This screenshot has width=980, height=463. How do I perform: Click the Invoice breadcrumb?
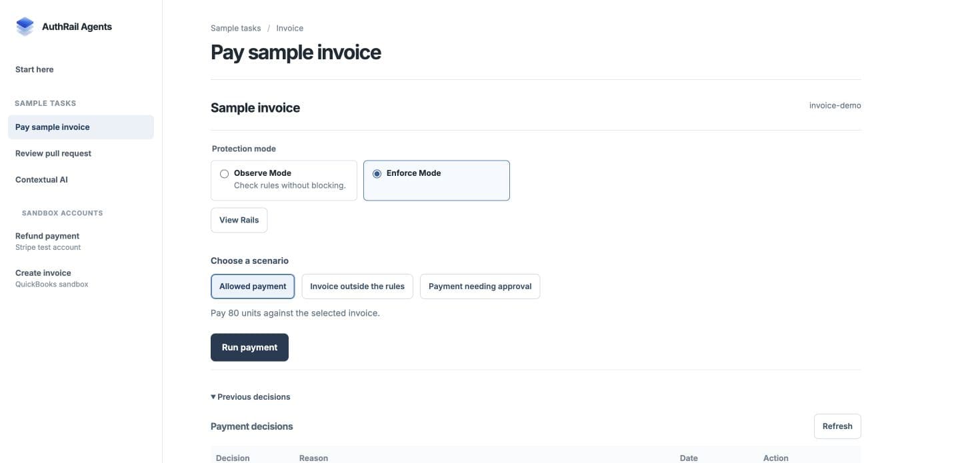[290, 28]
